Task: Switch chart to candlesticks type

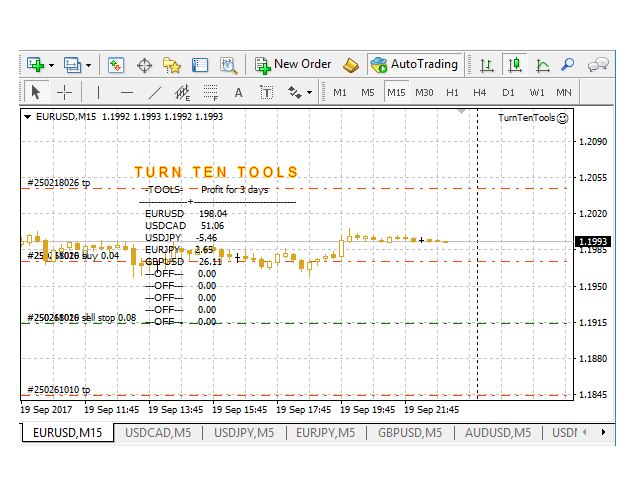Action: (515, 65)
